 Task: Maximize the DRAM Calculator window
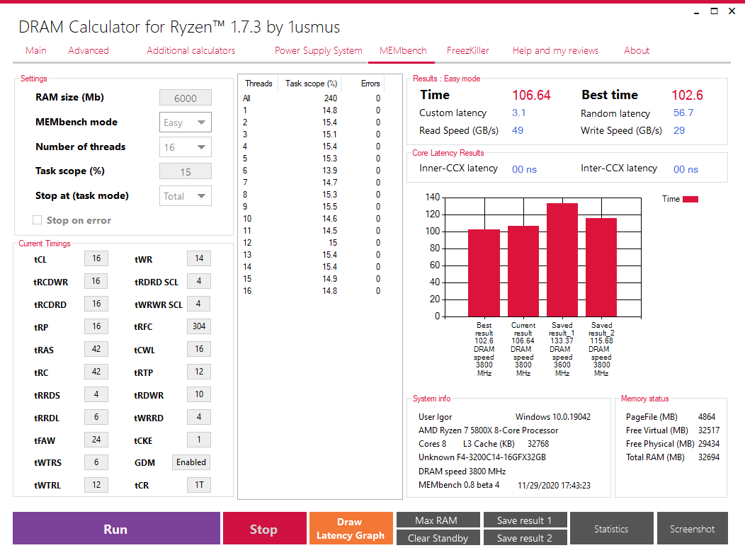[x=714, y=11]
